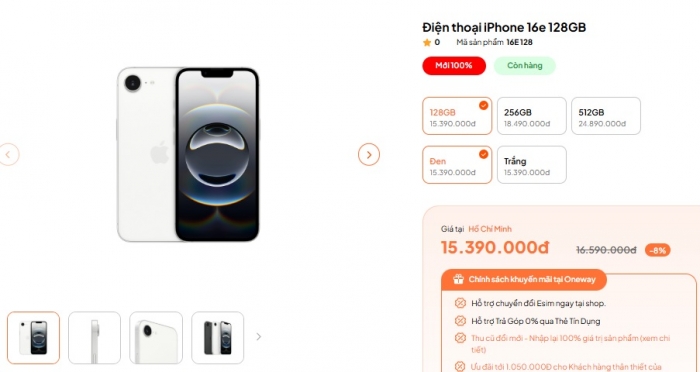Choose the Đen color option

click(x=457, y=165)
